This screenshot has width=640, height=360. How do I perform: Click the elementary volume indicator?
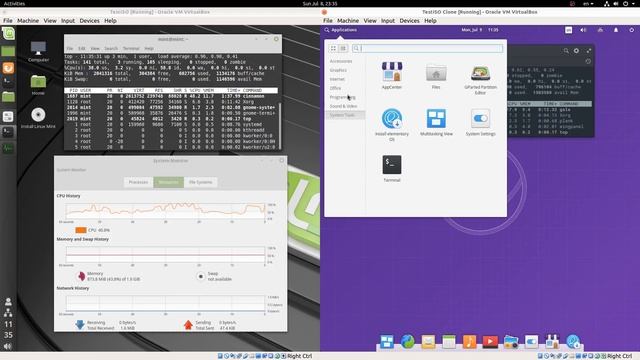tap(583, 30)
